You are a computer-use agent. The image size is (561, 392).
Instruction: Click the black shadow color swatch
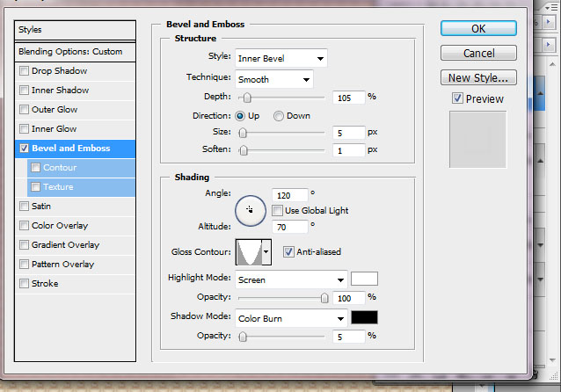click(x=364, y=317)
